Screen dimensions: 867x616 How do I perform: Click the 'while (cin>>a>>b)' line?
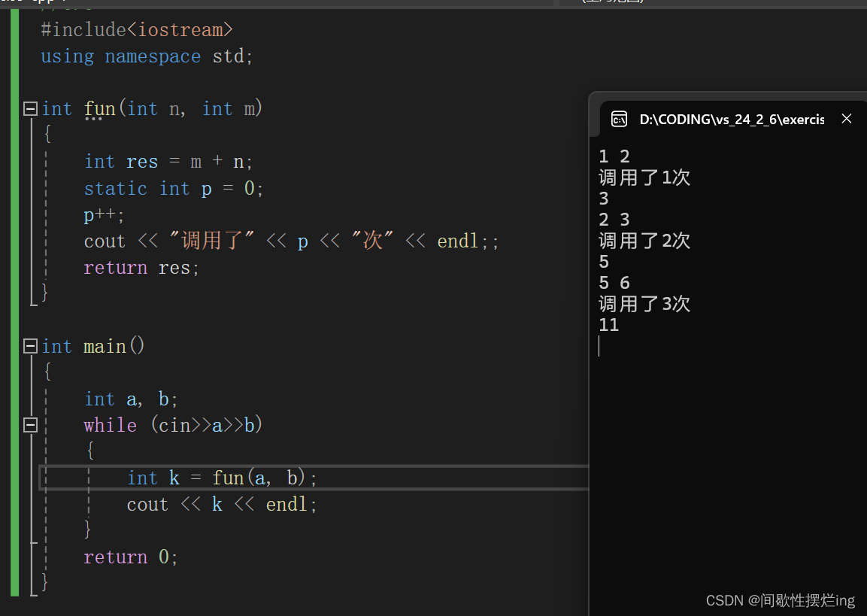tap(173, 425)
